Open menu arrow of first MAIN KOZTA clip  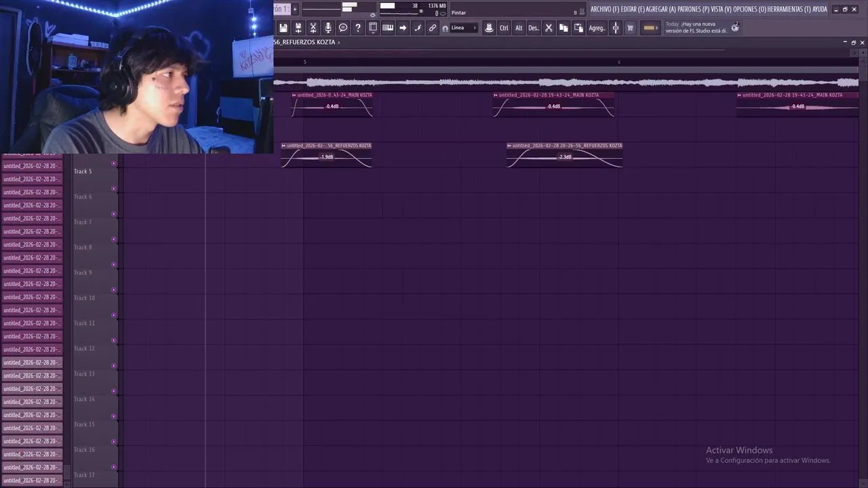294,95
